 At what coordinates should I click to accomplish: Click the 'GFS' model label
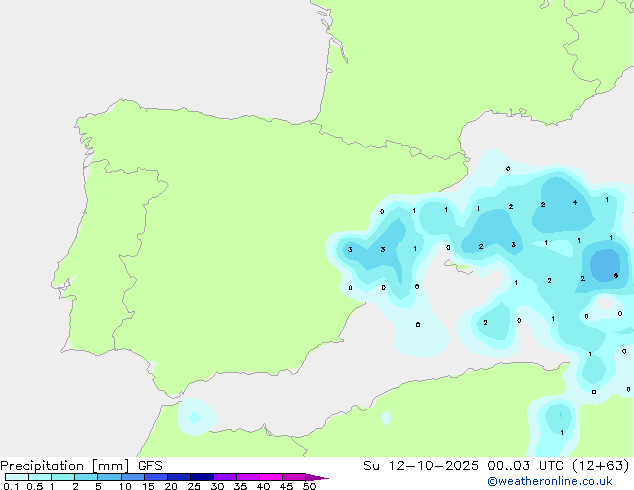pyautogui.click(x=150, y=466)
